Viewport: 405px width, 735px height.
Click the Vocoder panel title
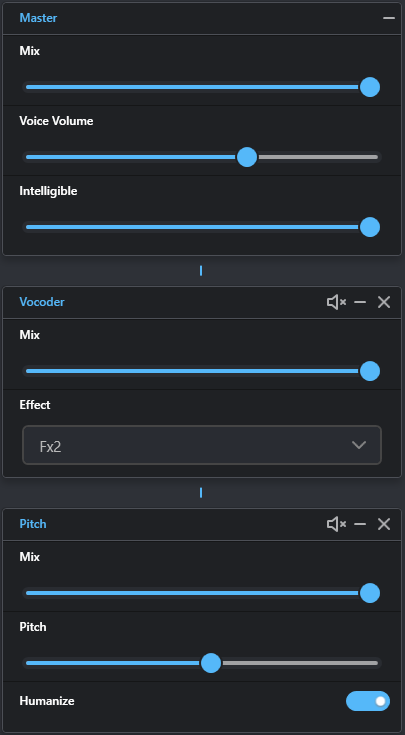coord(42,302)
